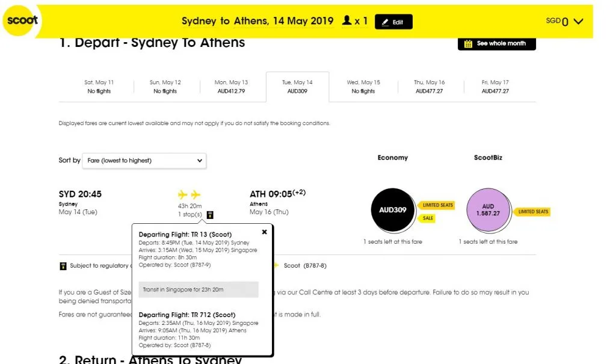Click the yellow airplane stops icon
Screen dimensions: 616x364
point(189,194)
